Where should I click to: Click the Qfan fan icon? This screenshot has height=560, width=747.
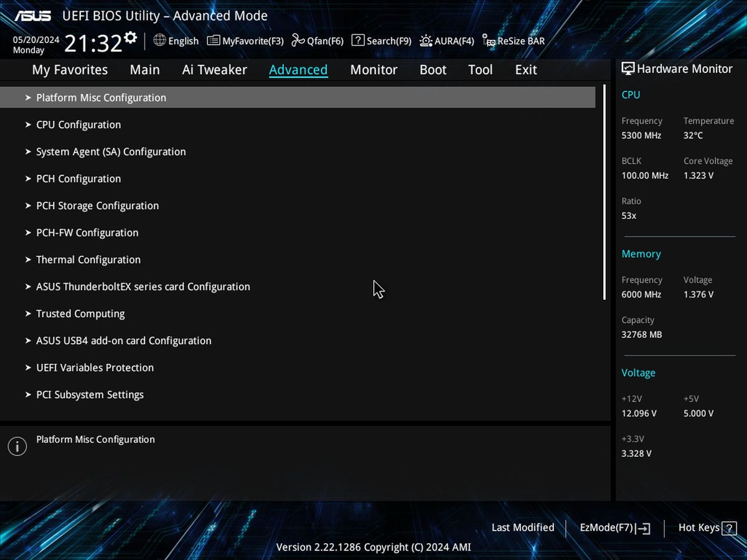[298, 40]
